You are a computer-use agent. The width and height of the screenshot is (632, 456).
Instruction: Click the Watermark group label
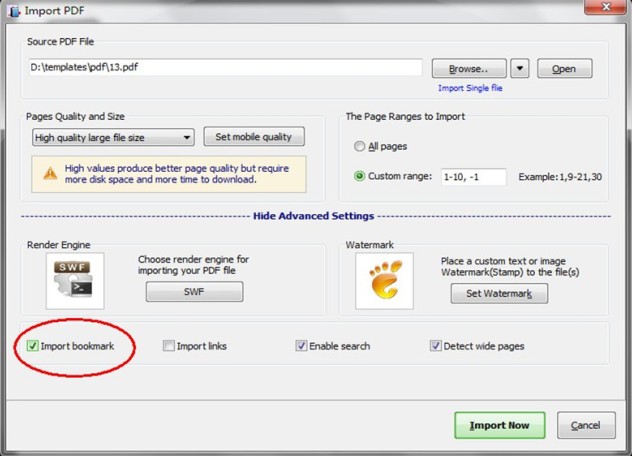click(x=370, y=245)
